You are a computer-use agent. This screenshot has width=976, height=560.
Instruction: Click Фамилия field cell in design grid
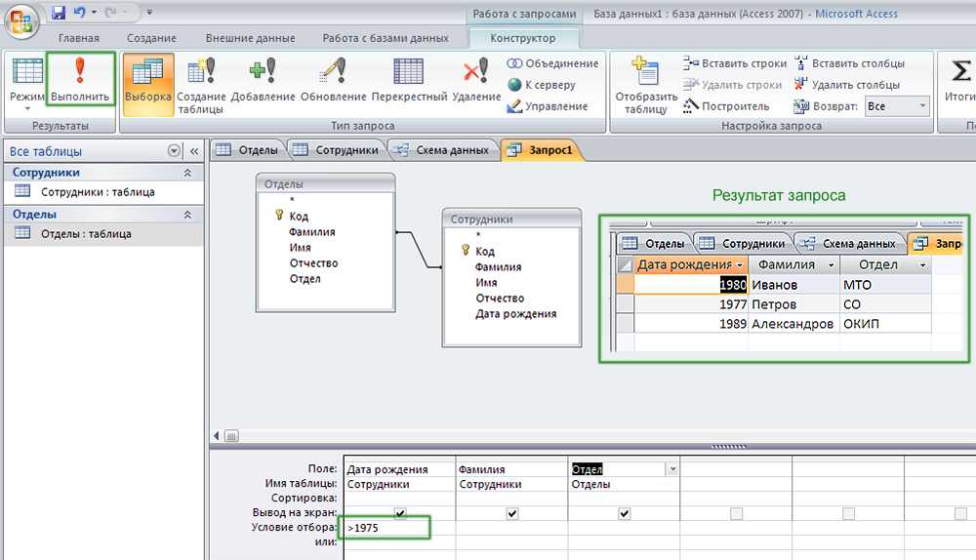511,469
